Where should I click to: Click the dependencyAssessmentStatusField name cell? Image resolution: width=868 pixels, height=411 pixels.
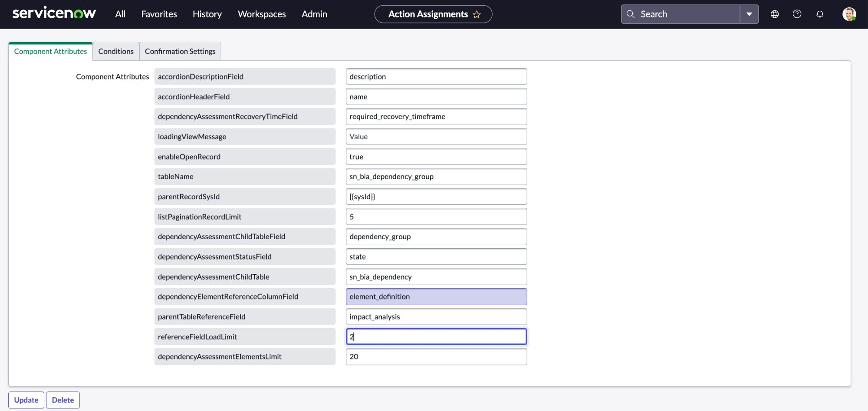245,256
